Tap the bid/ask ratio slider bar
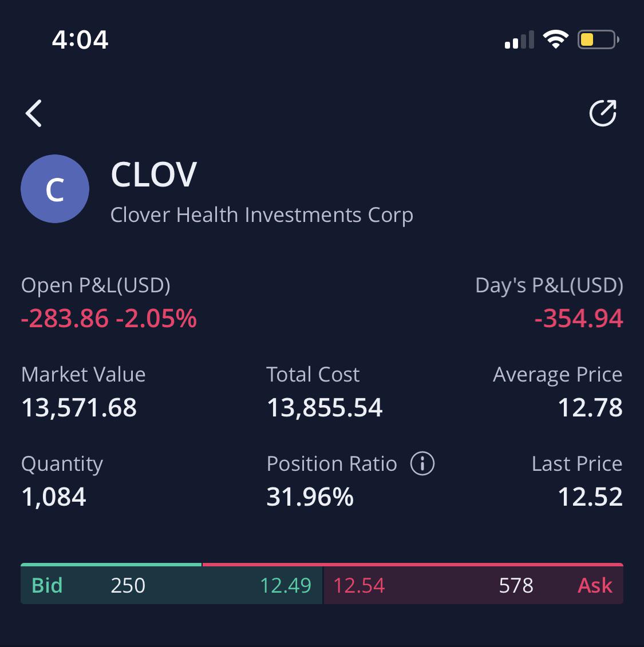Image resolution: width=644 pixels, height=647 pixels. point(321,566)
